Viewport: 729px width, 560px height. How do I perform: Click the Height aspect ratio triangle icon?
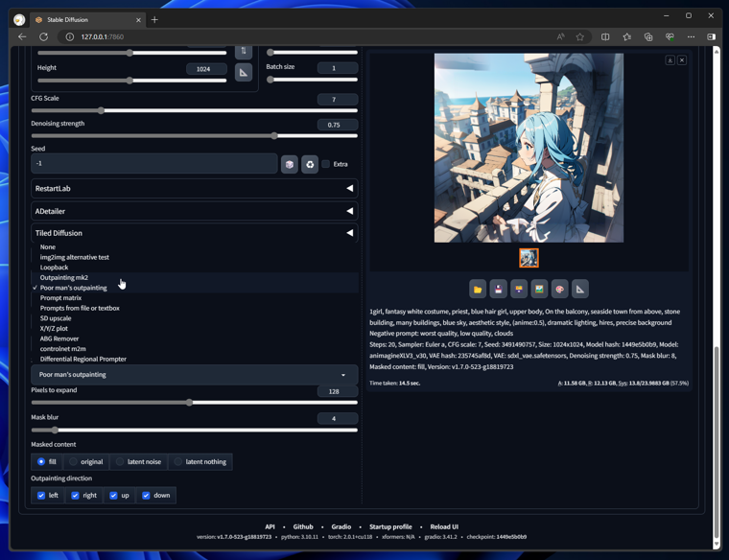(244, 73)
